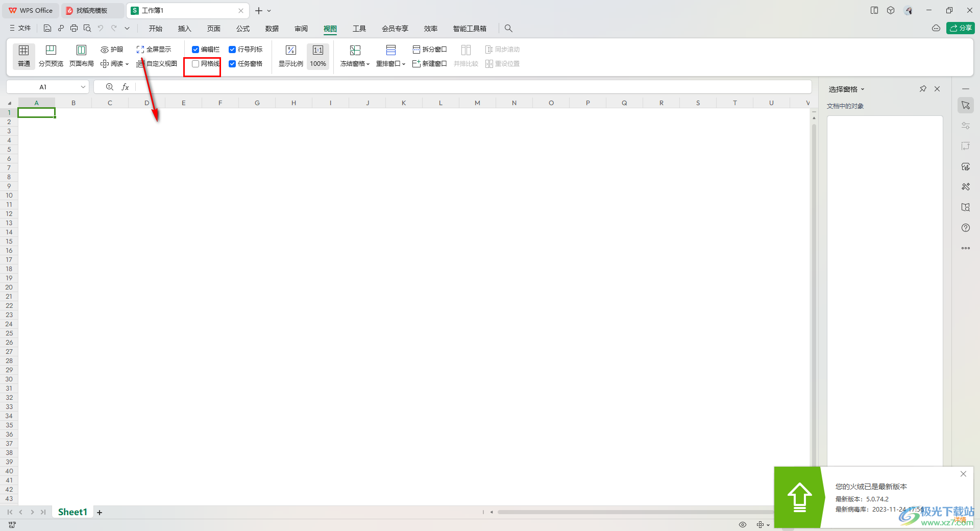Open 自定义视图 custom views
The image size is (980, 531).
tap(157, 64)
